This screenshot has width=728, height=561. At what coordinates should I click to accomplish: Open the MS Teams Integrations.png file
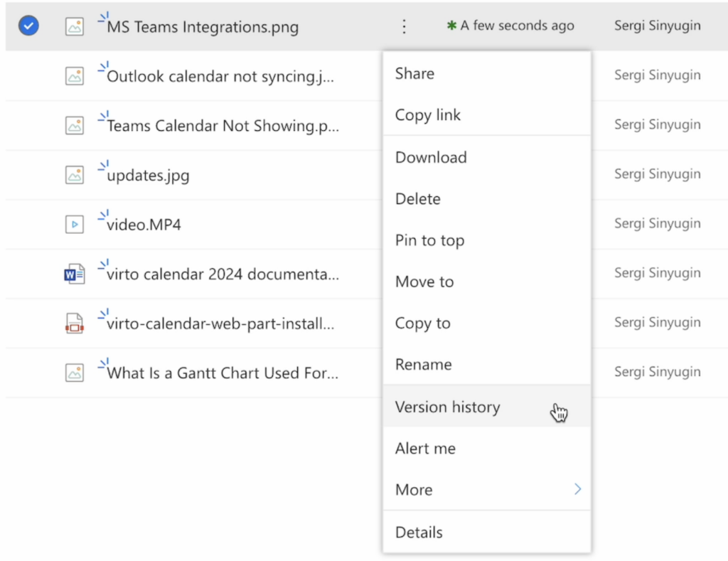tap(203, 27)
